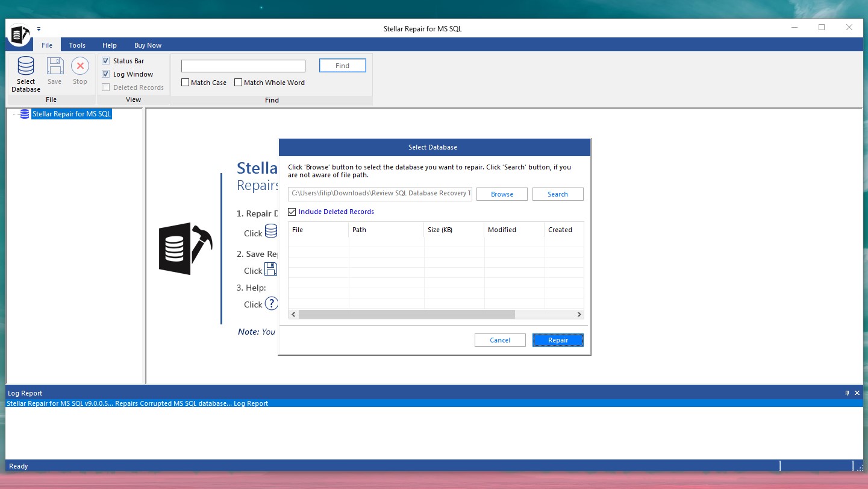Open the Buy Now tab
Screen dimensions: 868x489
click(148, 45)
